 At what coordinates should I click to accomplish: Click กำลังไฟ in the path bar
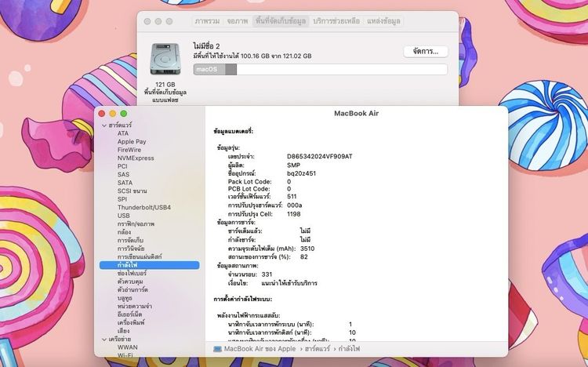click(x=349, y=349)
